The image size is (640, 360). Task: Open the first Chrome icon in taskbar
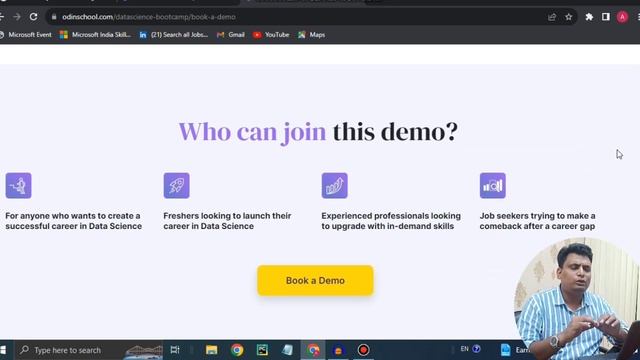coord(237,350)
